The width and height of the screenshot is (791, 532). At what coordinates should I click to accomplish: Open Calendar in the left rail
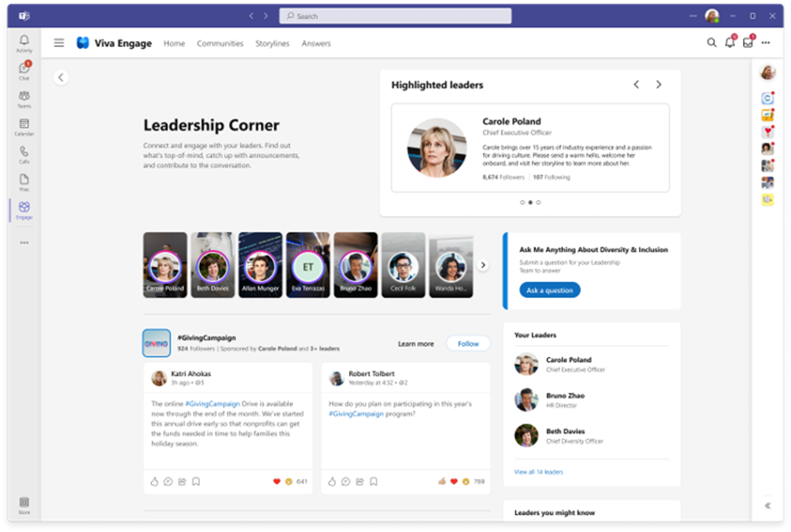24,127
